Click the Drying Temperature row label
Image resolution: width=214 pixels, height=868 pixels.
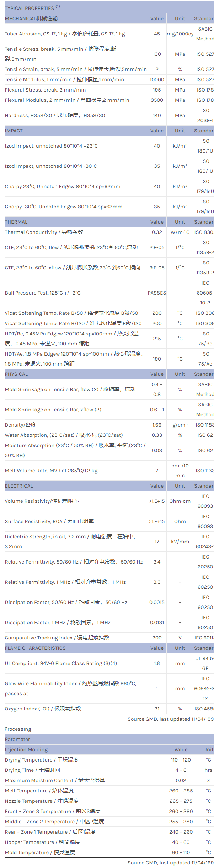[x=42, y=760]
